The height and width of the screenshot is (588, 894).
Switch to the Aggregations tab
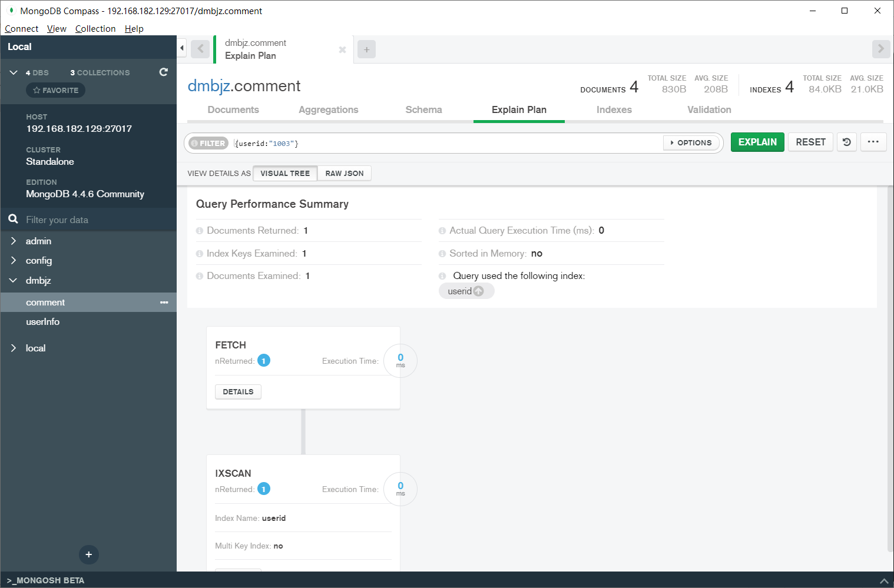click(x=329, y=109)
